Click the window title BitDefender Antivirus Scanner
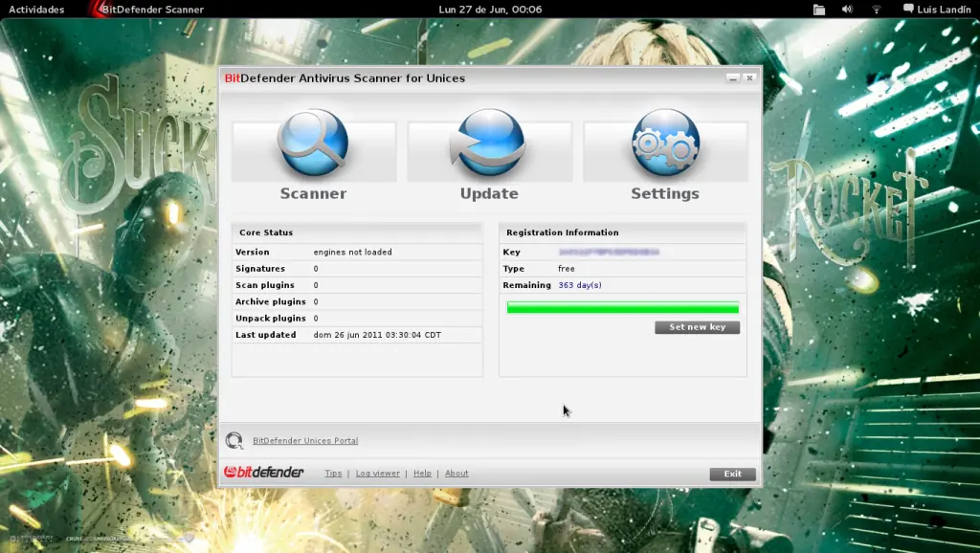This screenshot has height=553, width=980. pyautogui.click(x=345, y=78)
